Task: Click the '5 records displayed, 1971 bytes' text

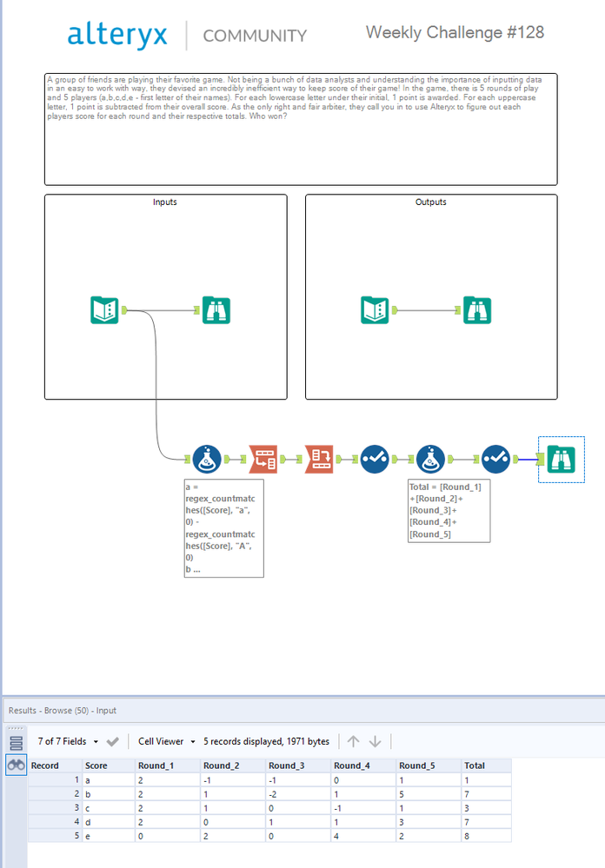Action: click(x=266, y=741)
